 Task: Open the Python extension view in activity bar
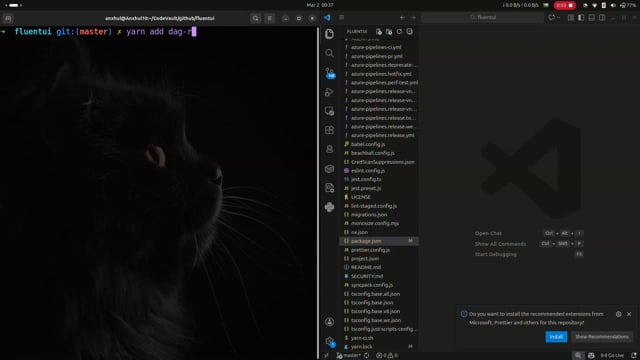pyautogui.click(x=329, y=207)
